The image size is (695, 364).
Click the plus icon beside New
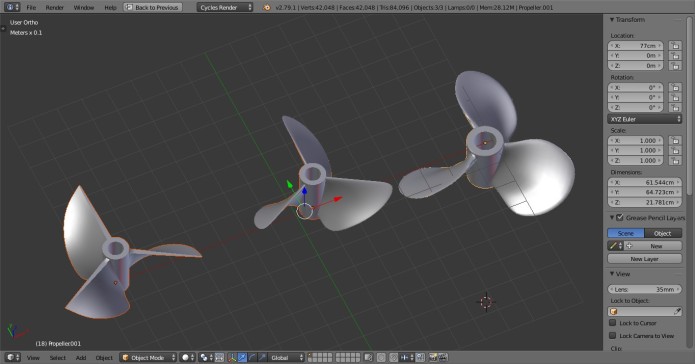click(x=629, y=246)
